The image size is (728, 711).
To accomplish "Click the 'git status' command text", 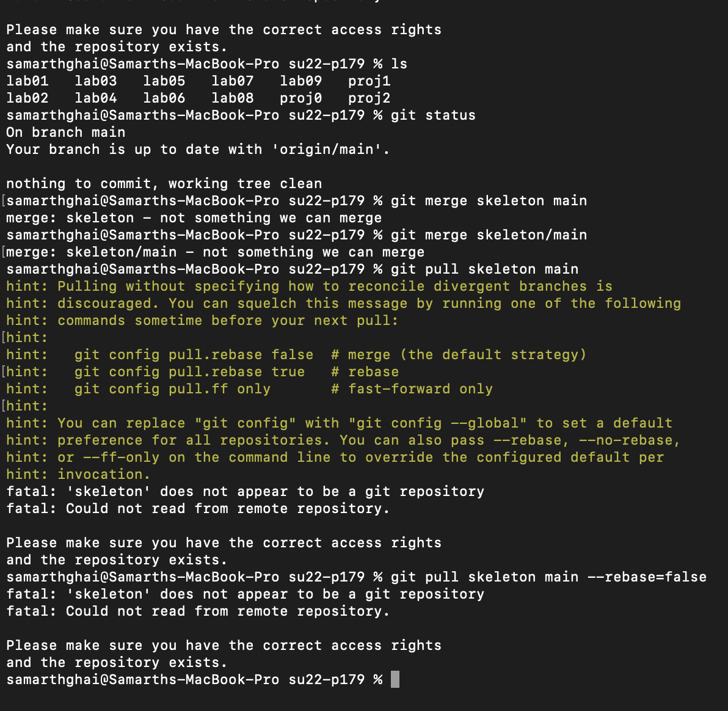I will (x=432, y=115).
